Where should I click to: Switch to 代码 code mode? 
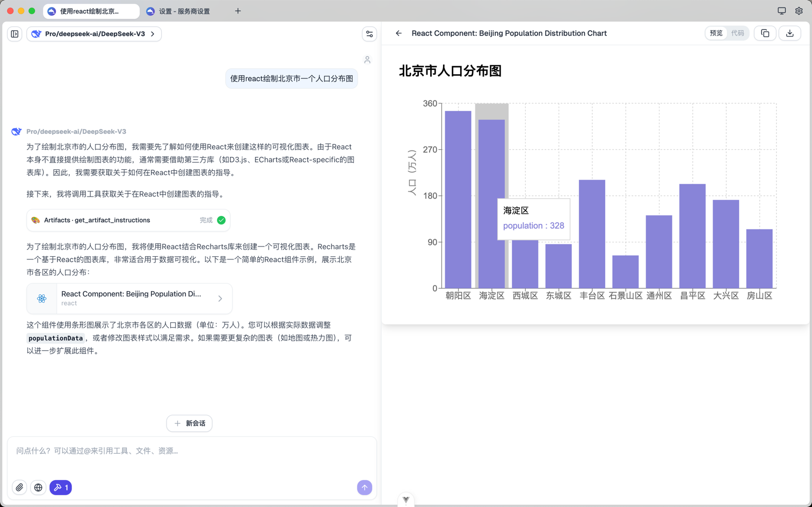(x=738, y=33)
